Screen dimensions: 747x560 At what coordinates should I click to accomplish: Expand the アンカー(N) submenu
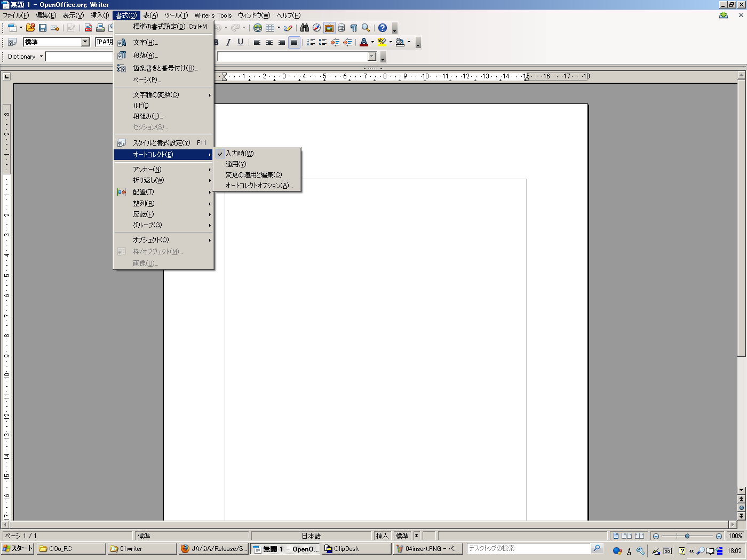pos(163,170)
